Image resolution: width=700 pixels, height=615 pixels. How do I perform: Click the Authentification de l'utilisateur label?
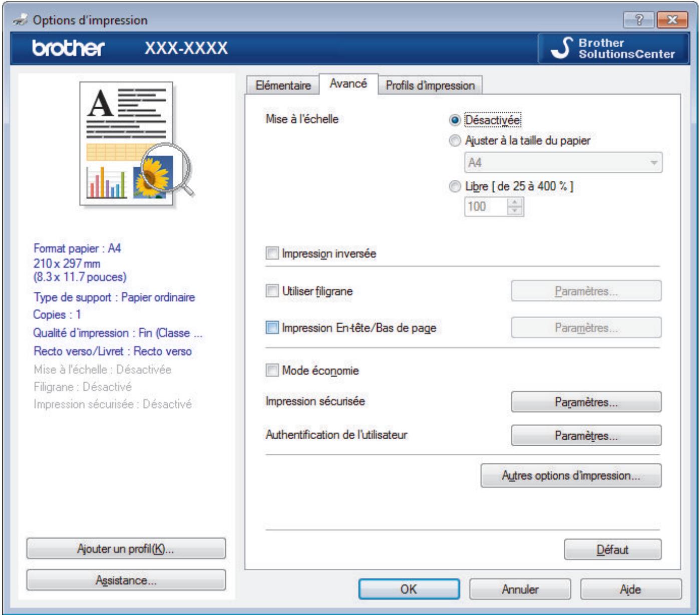pyautogui.click(x=336, y=435)
